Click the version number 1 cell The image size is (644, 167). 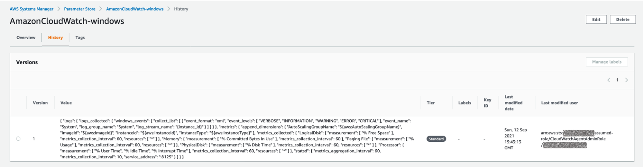(34, 139)
